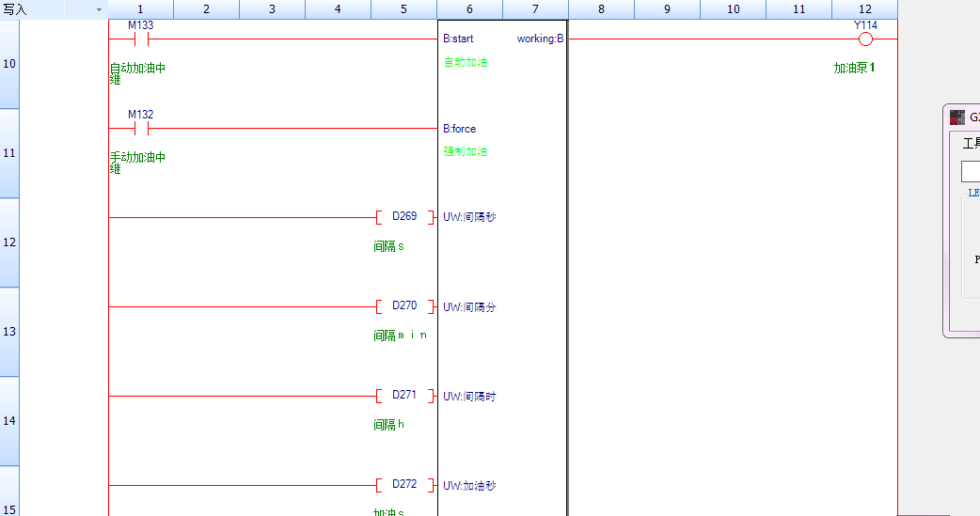Select the D269 interval seconds operand
This screenshot has width=980, height=516.
pos(404,217)
